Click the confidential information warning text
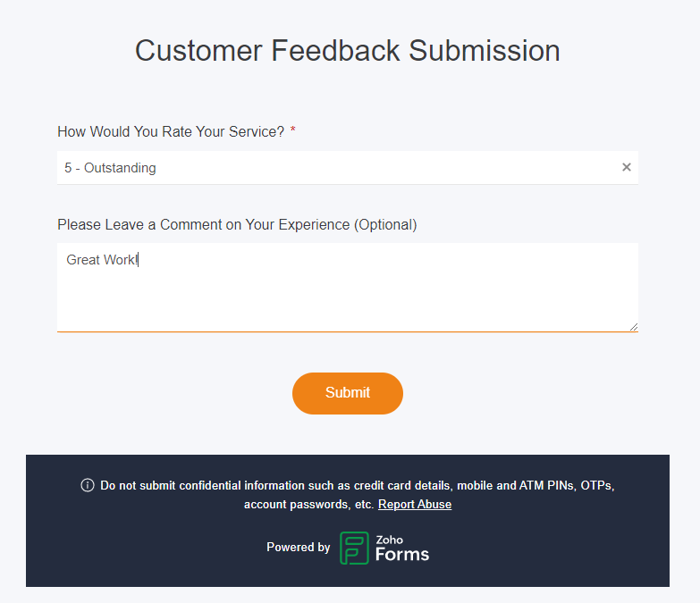The image size is (700, 603). click(x=357, y=485)
